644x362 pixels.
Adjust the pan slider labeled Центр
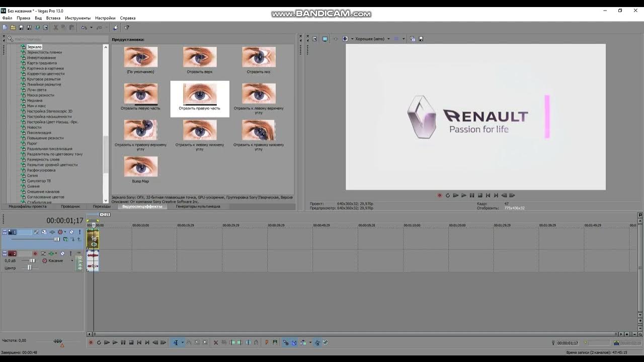click(x=30, y=267)
